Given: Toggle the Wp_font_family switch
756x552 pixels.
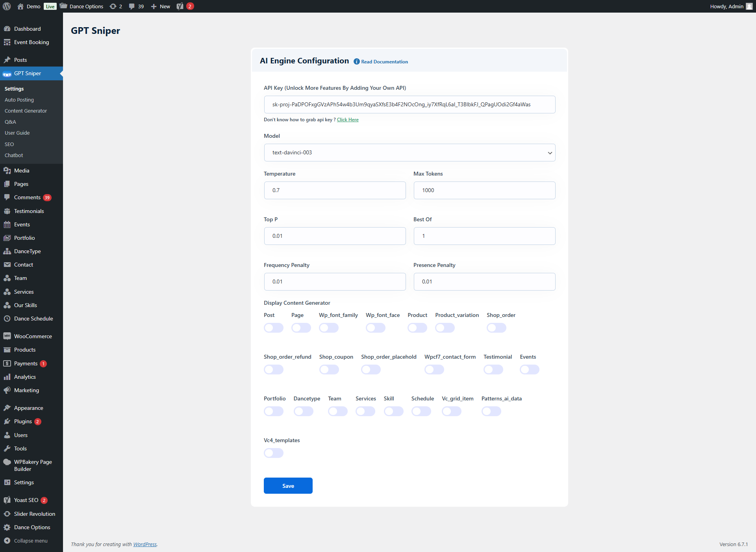Looking at the screenshot, I should click(x=329, y=328).
